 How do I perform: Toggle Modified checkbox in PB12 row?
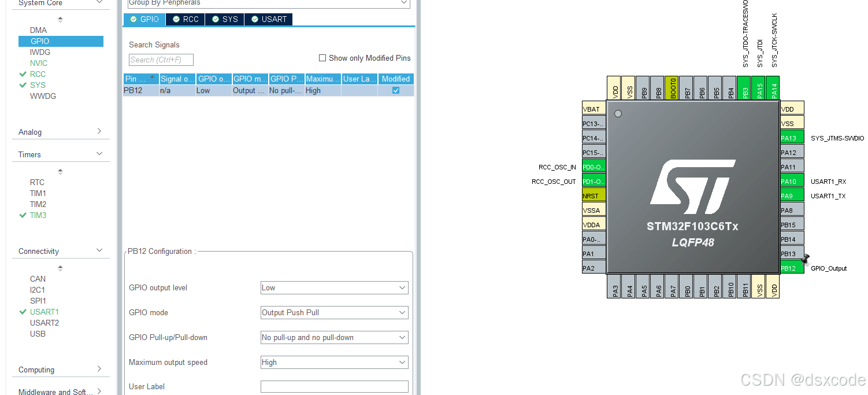click(396, 90)
